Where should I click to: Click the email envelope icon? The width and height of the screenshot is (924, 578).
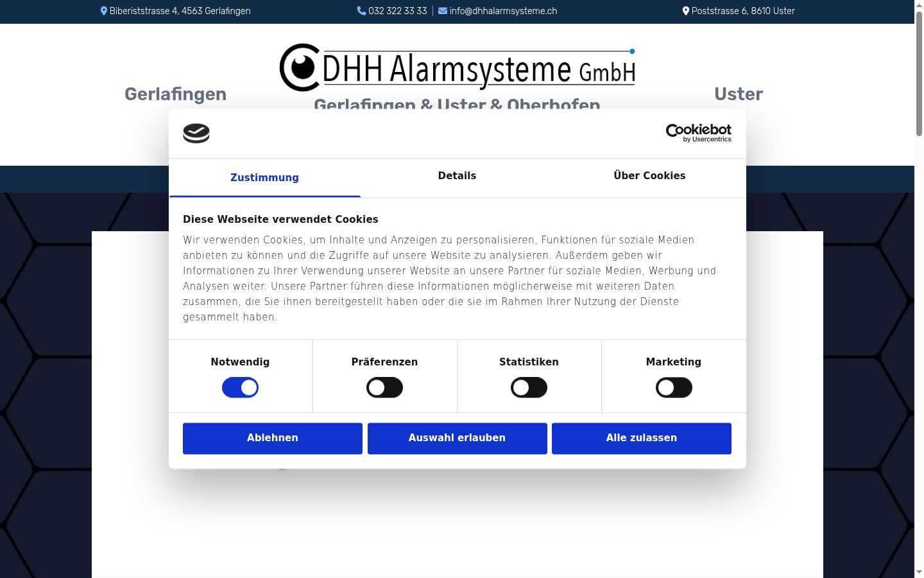click(x=443, y=11)
